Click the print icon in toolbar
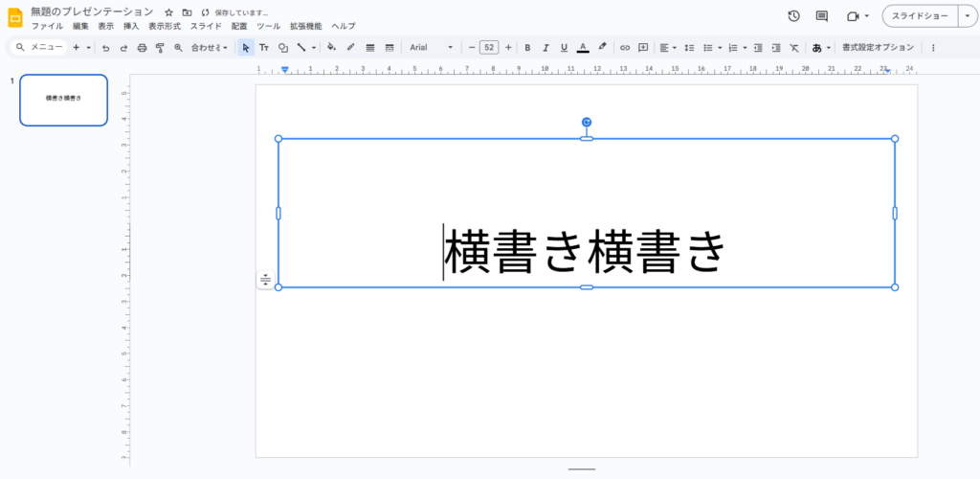This screenshot has height=479, width=980. point(142,47)
